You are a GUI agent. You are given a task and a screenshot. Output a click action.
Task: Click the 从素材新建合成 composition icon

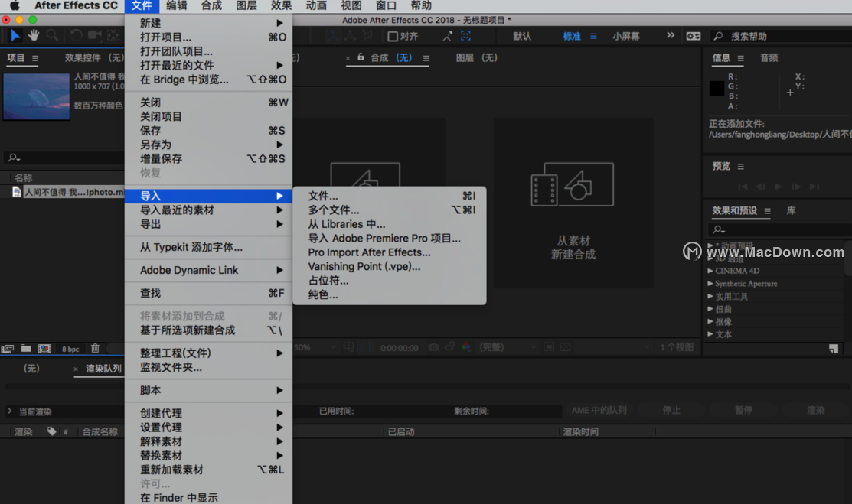573,184
